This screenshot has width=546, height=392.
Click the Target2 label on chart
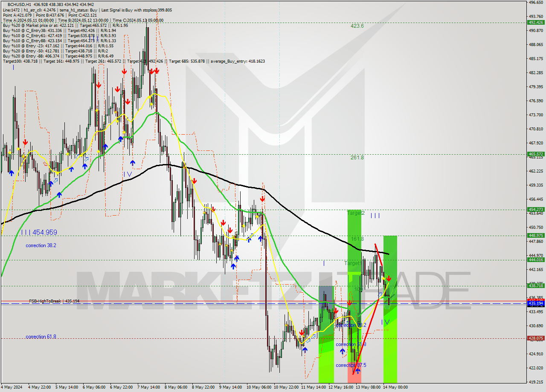click(x=356, y=213)
